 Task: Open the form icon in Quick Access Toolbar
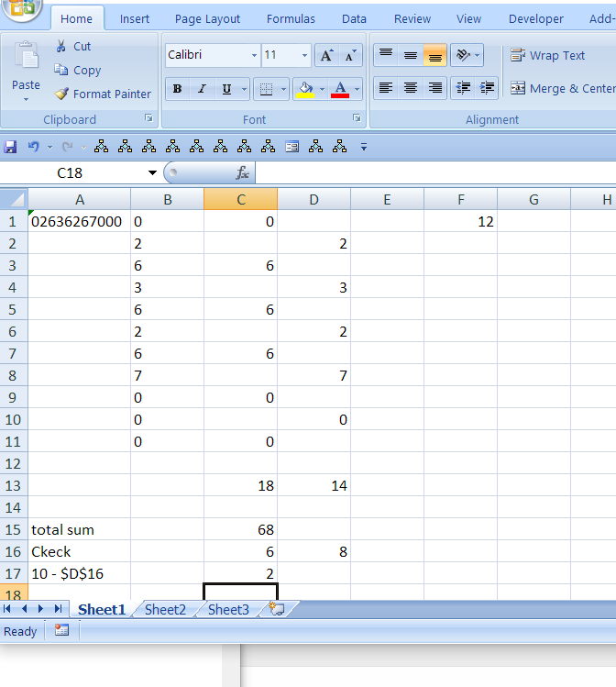[x=292, y=147]
